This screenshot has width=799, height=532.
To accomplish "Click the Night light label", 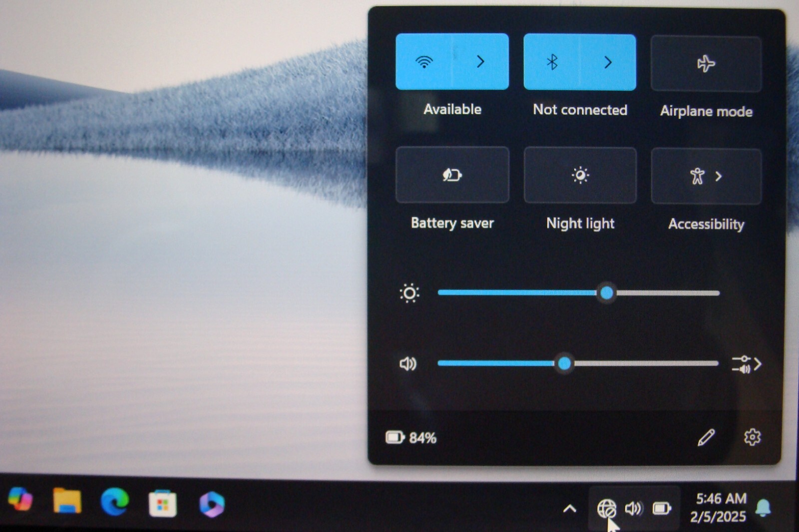I will 580,224.
